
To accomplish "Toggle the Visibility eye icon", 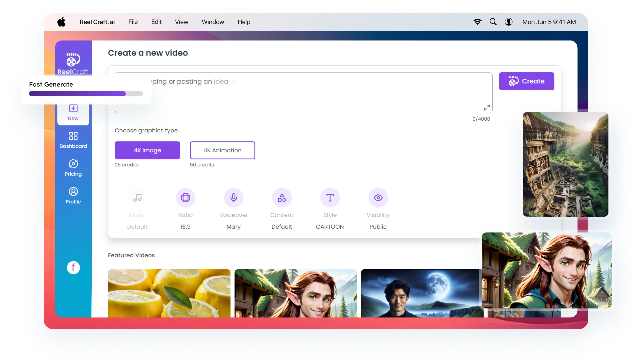I will pos(378,198).
